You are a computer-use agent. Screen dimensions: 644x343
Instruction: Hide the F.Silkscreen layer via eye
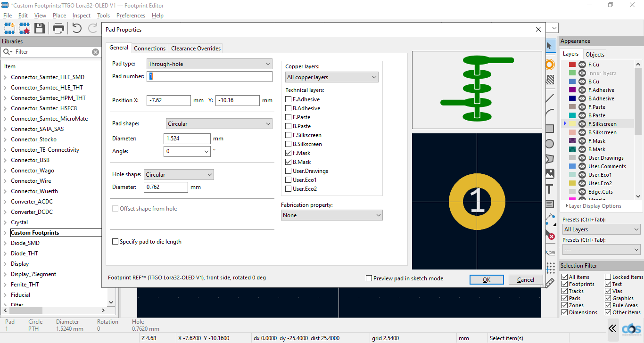coord(582,124)
